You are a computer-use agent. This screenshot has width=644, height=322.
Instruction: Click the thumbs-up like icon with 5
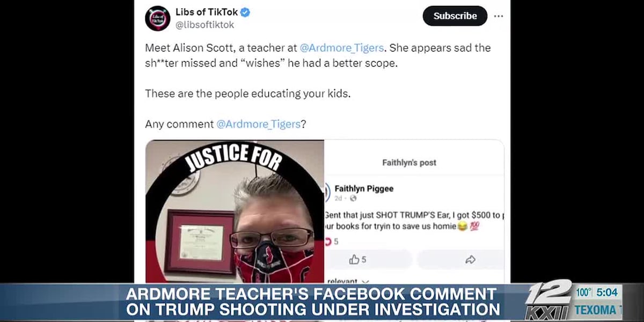pos(358,260)
